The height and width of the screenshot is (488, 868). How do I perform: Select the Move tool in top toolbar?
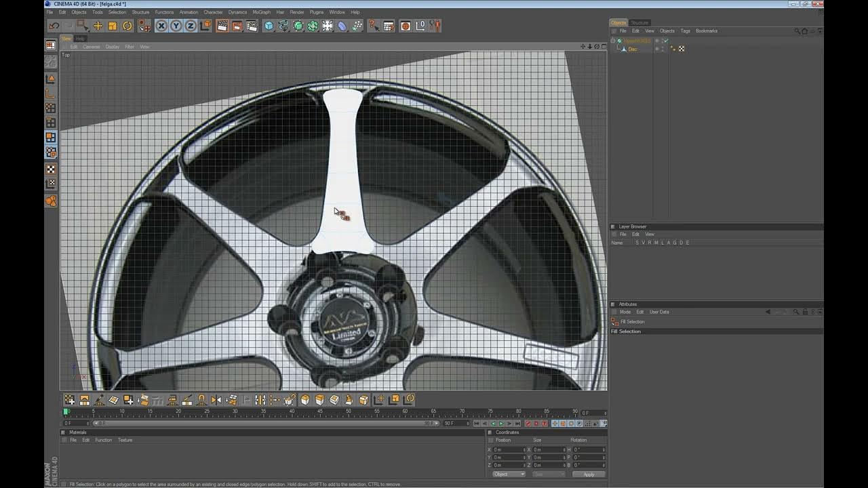pyautogui.click(x=98, y=26)
